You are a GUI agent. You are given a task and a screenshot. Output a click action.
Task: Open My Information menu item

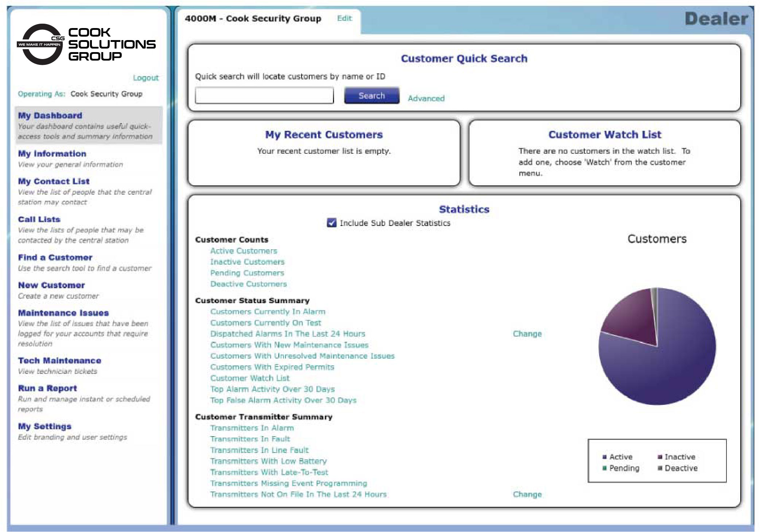pos(52,154)
